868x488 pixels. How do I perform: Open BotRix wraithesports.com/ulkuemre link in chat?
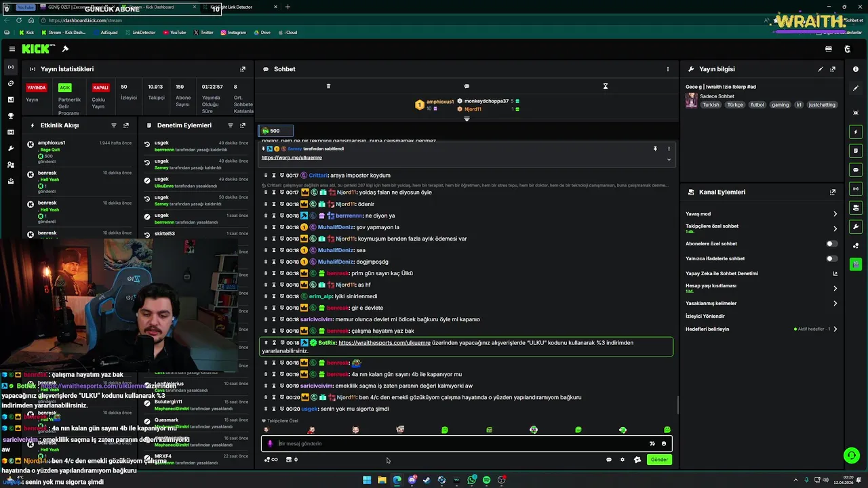point(384,343)
